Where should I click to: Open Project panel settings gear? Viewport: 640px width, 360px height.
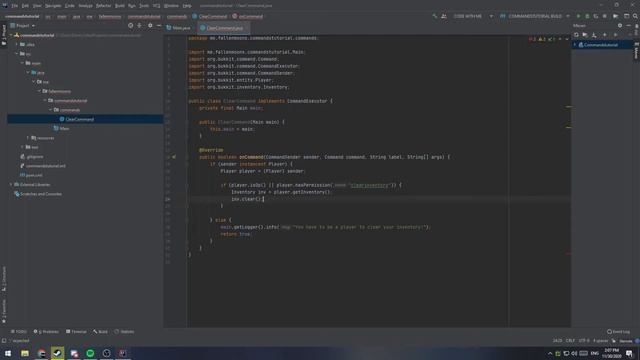(150, 25)
